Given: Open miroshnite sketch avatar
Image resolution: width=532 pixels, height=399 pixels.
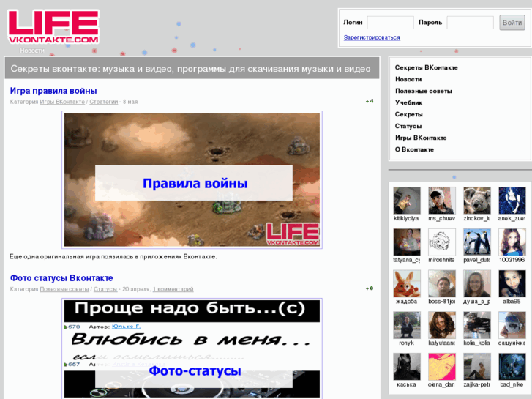Looking at the screenshot, I should pos(442,242).
